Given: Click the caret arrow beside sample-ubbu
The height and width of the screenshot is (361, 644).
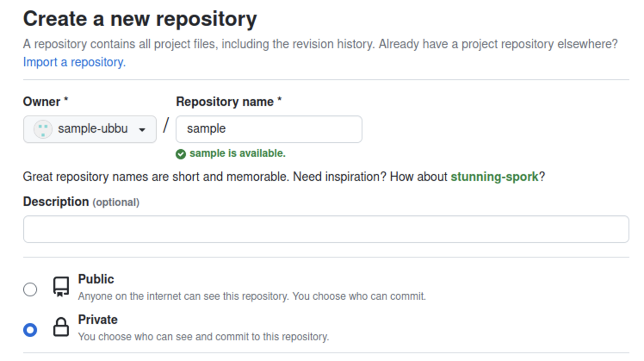Looking at the screenshot, I should click(142, 130).
